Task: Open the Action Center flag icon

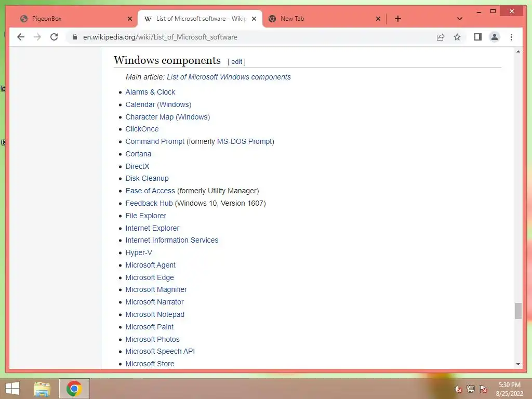Action: [x=483, y=389]
